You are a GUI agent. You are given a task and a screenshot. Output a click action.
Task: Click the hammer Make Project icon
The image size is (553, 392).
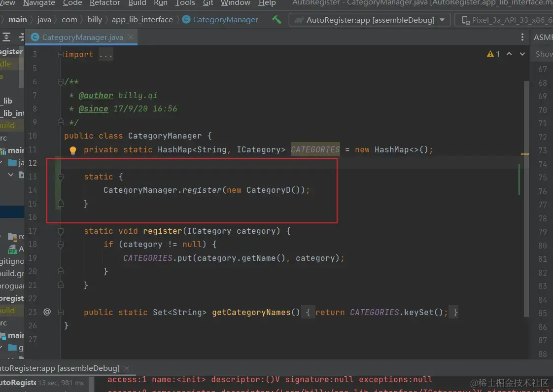point(276,19)
